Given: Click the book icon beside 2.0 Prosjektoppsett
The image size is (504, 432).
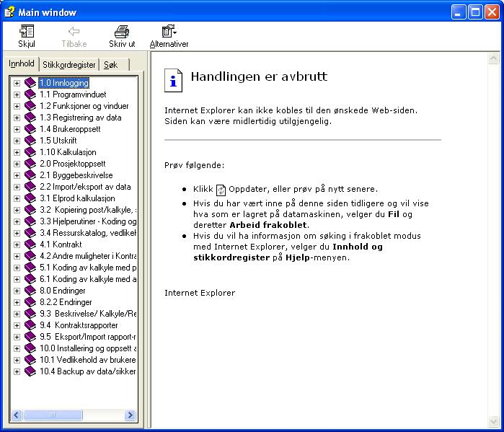Looking at the screenshot, I should pyautogui.click(x=30, y=164).
